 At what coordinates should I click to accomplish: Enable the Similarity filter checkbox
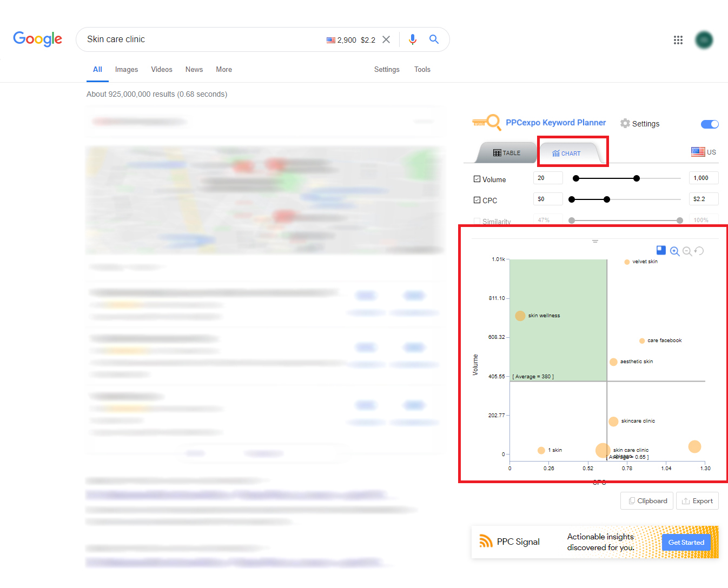(477, 221)
